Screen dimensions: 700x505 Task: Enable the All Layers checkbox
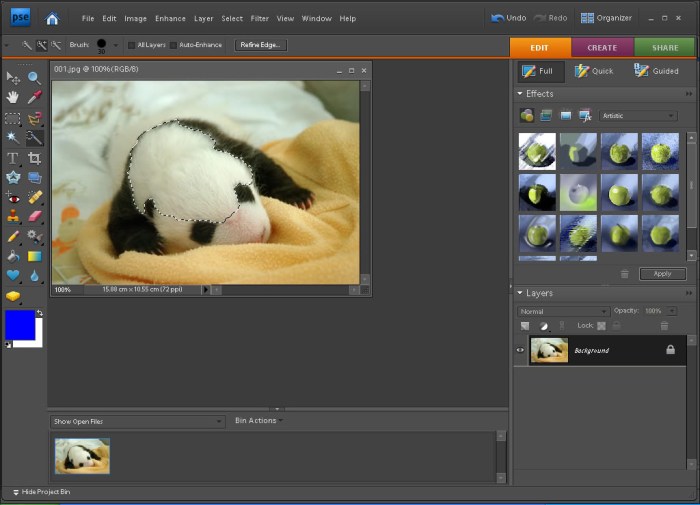132,45
